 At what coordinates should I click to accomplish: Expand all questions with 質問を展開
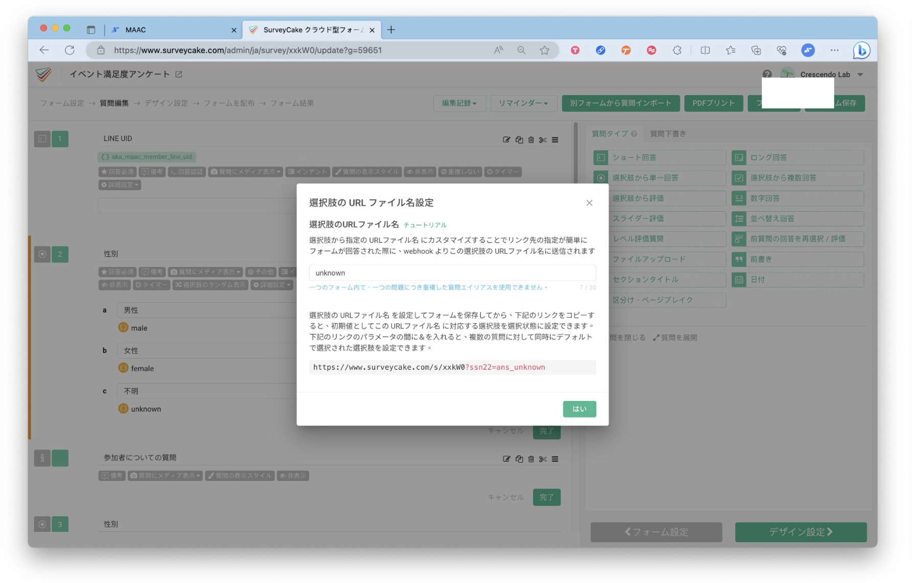pos(675,338)
